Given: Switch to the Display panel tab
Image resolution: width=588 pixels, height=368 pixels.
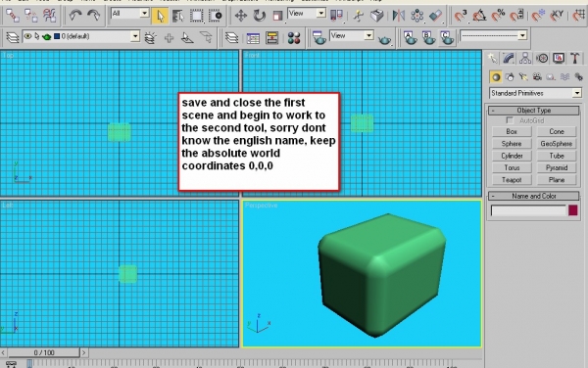Looking at the screenshot, I should [x=559, y=58].
